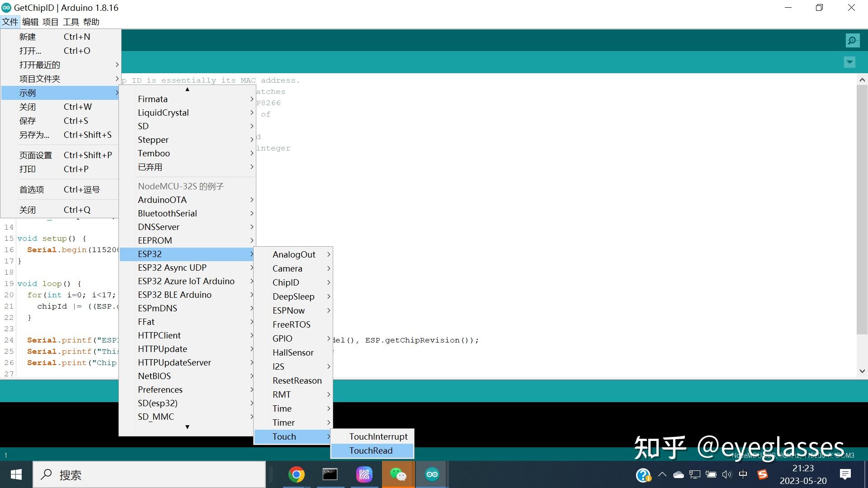Open the notification center icon
The width and height of the screenshot is (868, 488).
(845, 474)
